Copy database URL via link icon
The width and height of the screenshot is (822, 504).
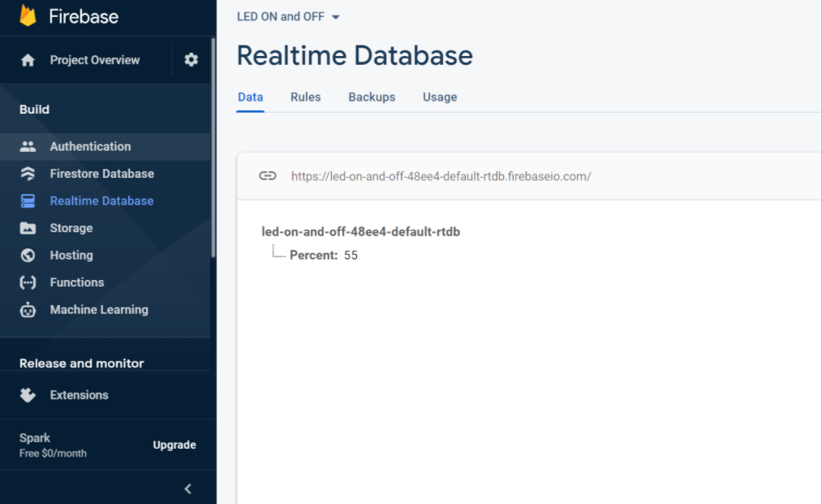(268, 176)
